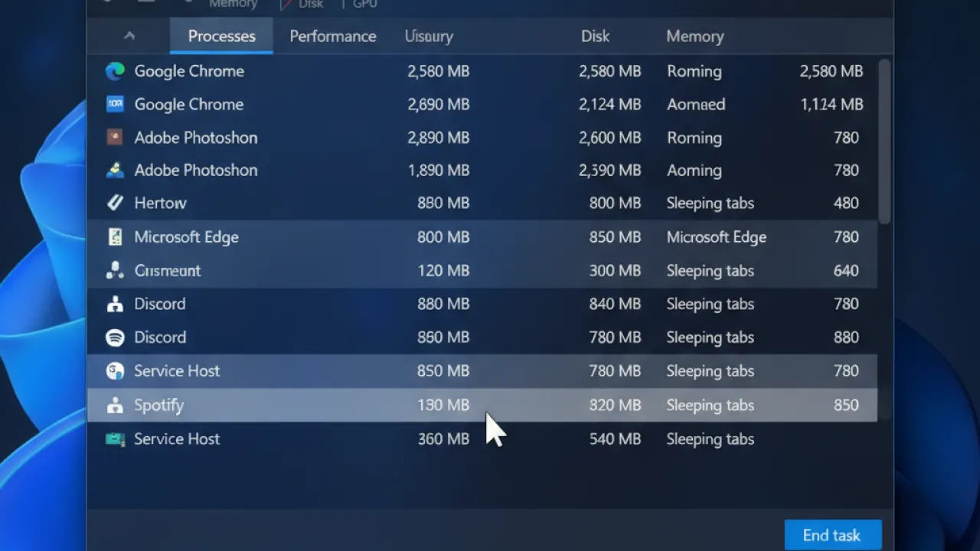Click the icon beside Google Chrome 2,580 MB row

[115, 71]
